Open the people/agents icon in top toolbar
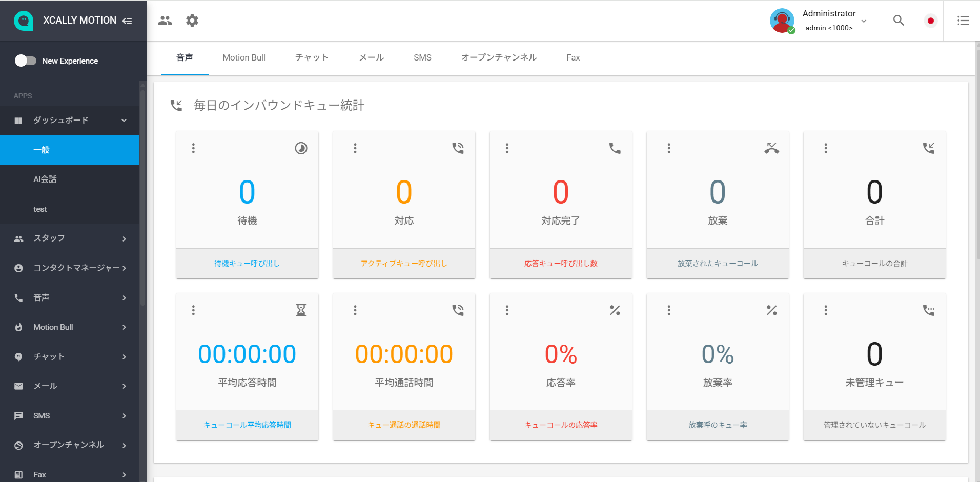This screenshot has height=482, width=980. pyautogui.click(x=165, y=21)
